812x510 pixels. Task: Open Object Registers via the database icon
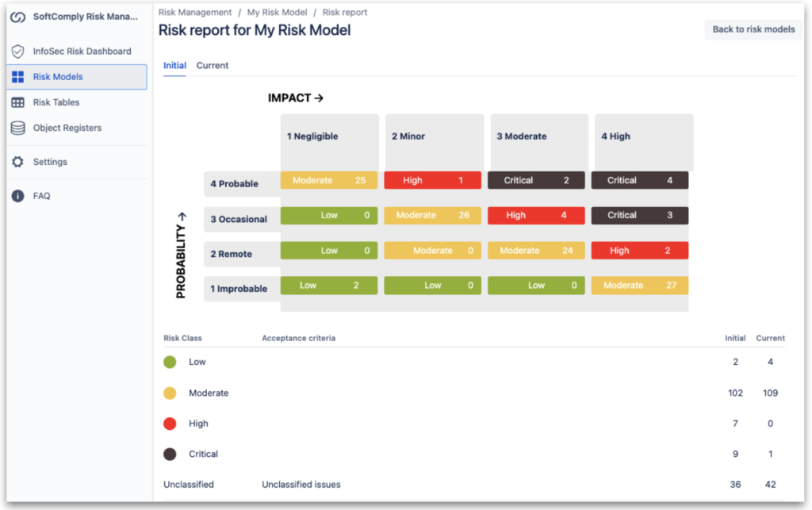17,128
